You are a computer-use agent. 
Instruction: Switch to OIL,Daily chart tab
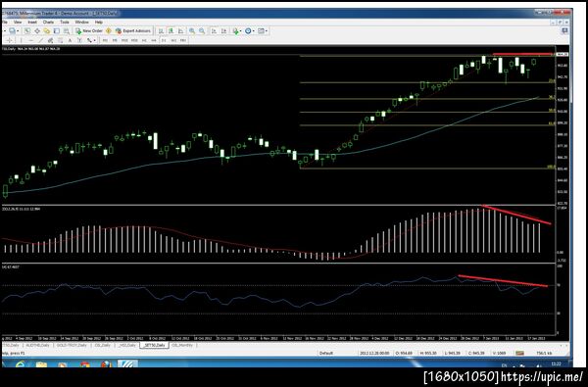[x=102, y=345]
